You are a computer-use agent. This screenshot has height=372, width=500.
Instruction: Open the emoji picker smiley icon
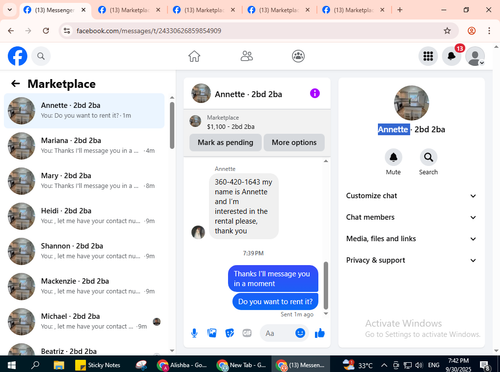(300, 333)
